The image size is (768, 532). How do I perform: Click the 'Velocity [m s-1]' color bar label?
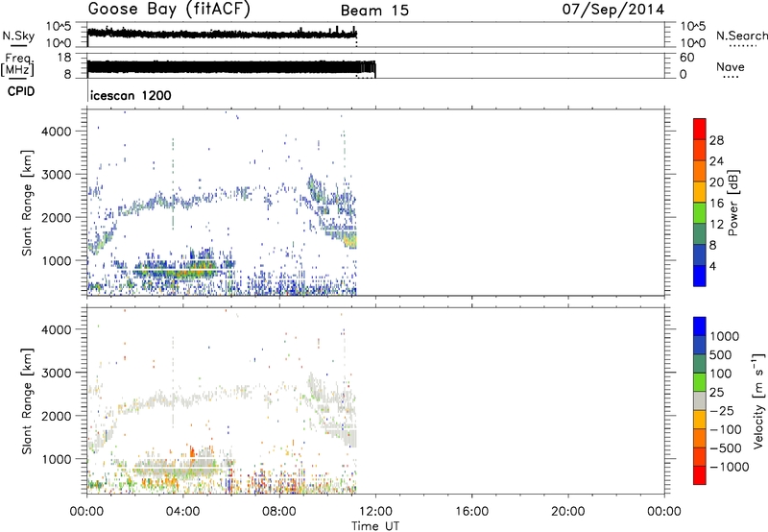[x=758, y=400]
